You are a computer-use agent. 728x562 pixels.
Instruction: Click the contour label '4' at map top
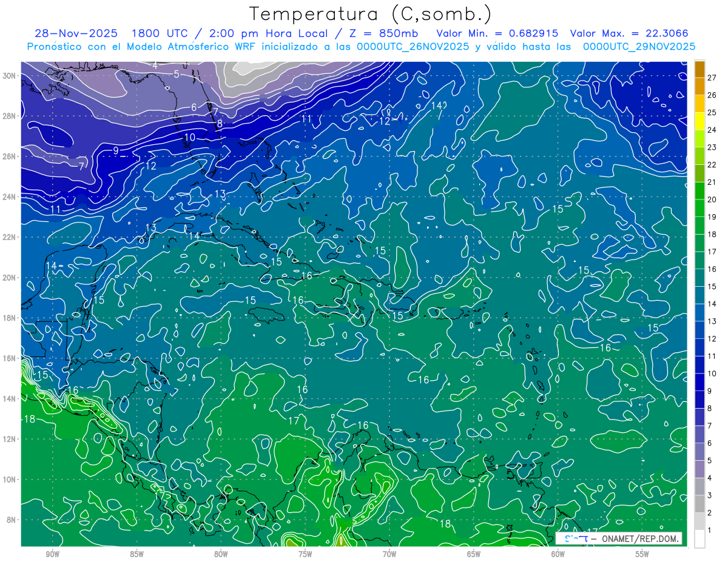click(x=155, y=65)
